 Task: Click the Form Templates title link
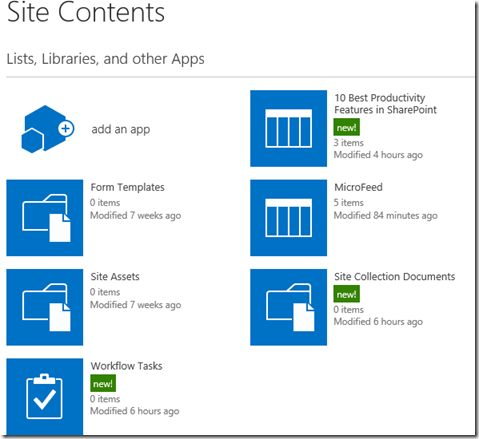127,187
